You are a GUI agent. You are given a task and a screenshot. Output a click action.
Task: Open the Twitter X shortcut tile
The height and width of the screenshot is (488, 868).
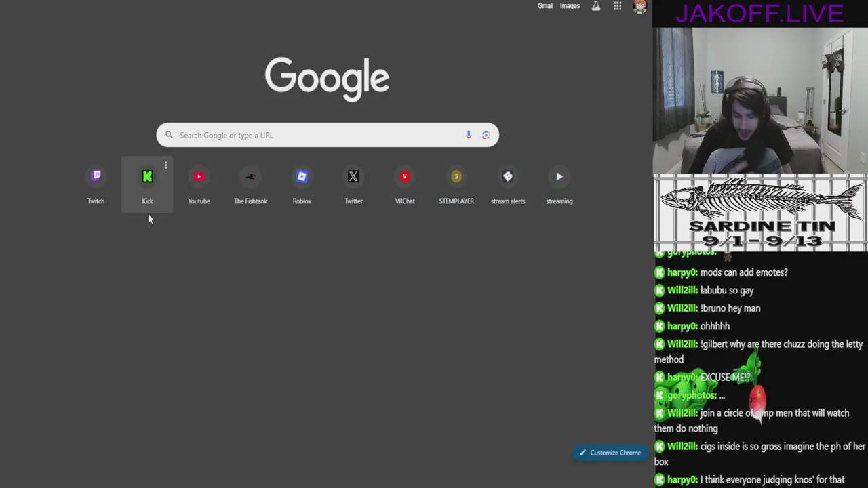click(x=353, y=184)
